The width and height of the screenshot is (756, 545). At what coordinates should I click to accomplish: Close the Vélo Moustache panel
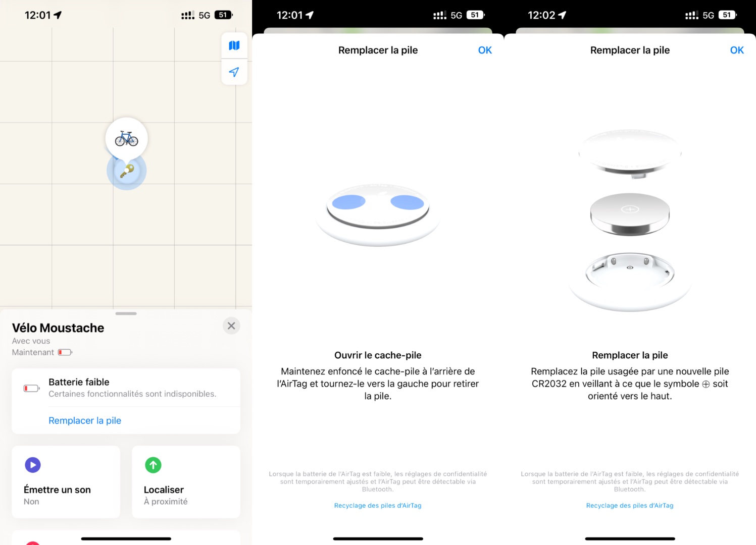[x=231, y=326]
